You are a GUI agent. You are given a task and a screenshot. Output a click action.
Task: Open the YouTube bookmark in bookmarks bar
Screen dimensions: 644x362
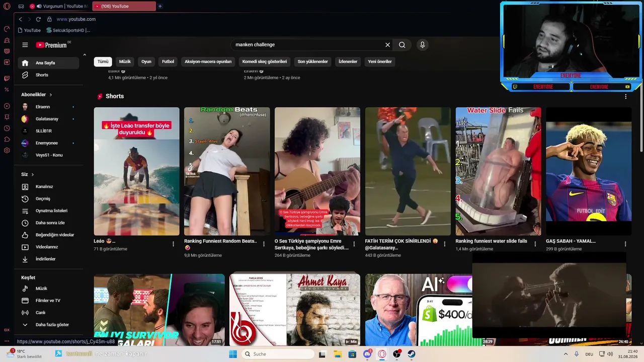[29, 30]
